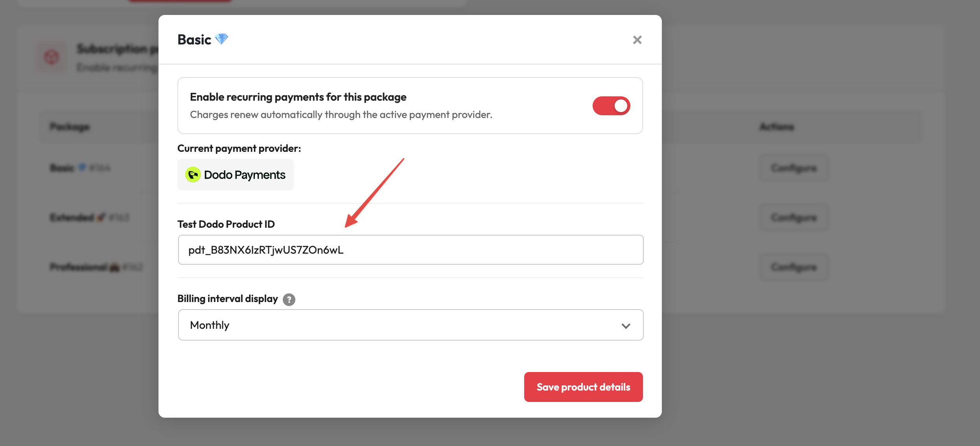Close the Basic package dialog
980x446 pixels.
pos(637,40)
